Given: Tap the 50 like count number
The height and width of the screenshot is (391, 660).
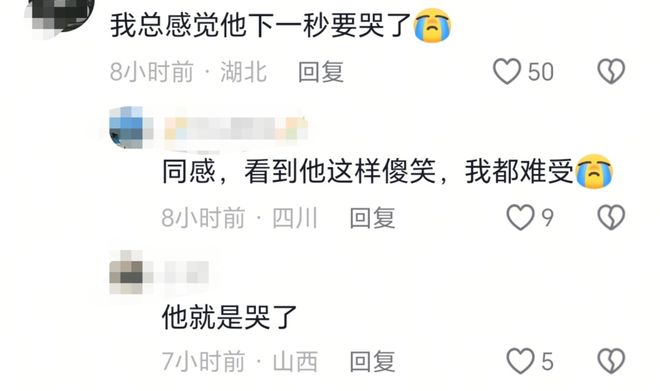Looking at the screenshot, I should (540, 72).
